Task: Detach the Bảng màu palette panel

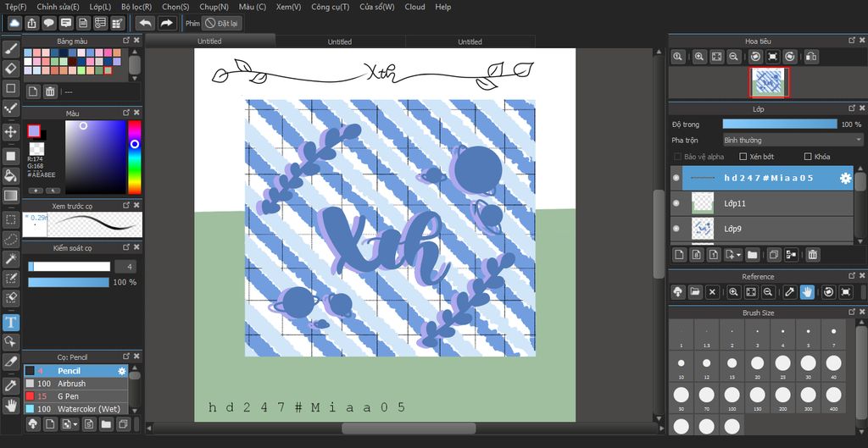Action: (x=126, y=41)
